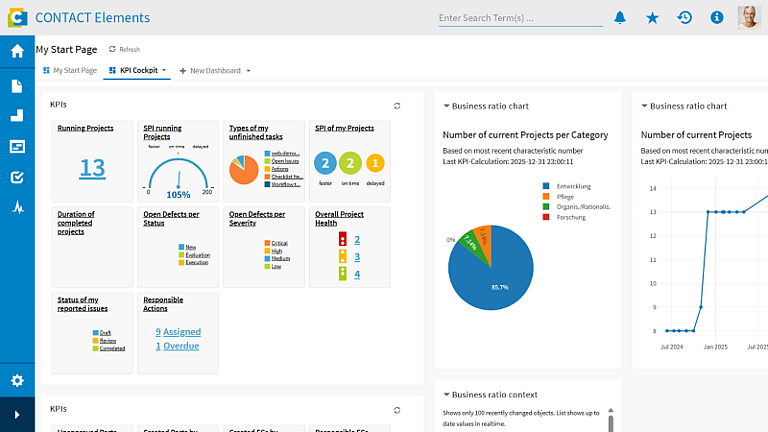Add a New Dashboard
This screenshot has height=432, width=768.
tap(210, 71)
